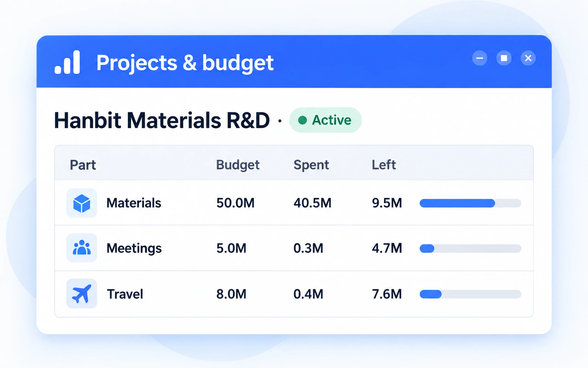Click the Spent column header
This screenshot has width=588, height=368.
pos(311,166)
